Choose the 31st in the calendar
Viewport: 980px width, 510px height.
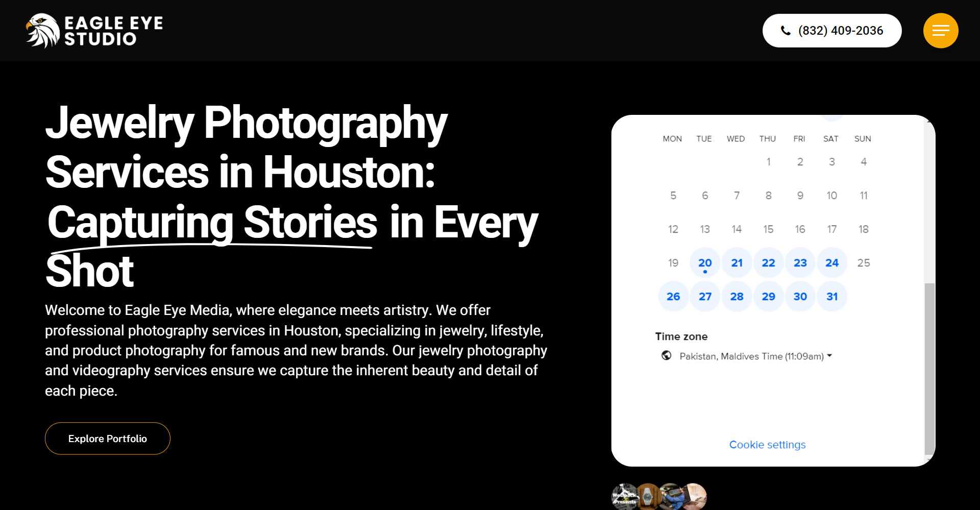[x=831, y=297]
